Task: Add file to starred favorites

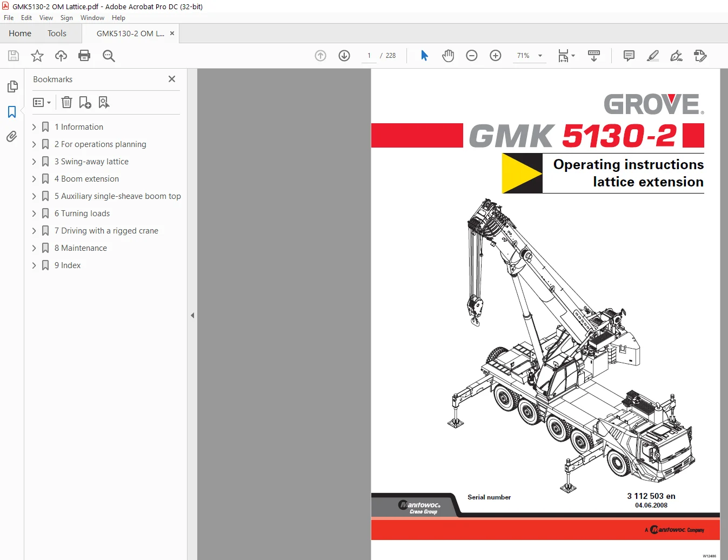Action: [37, 56]
